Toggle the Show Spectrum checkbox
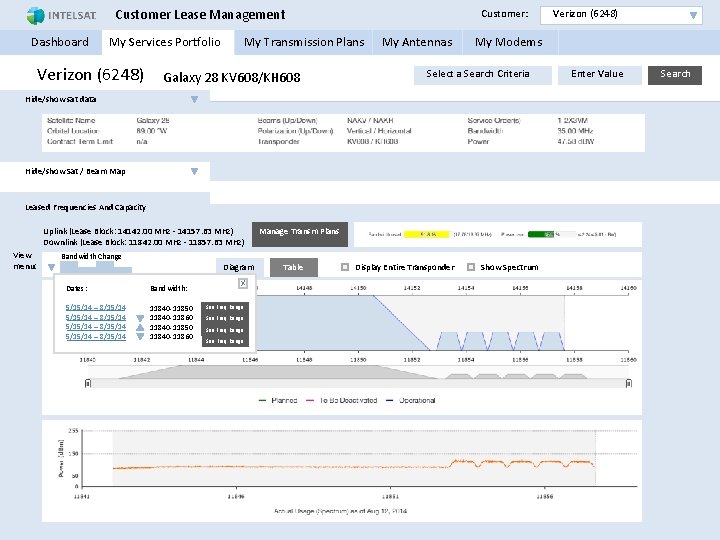The height and width of the screenshot is (540, 720). point(469,267)
